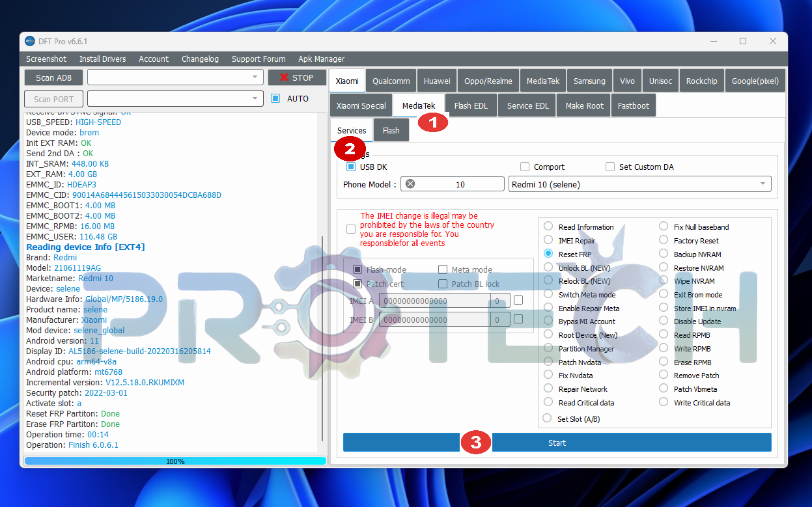The image size is (812, 507).
Task: Open the Account menu
Action: pyautogui.click(x=154, y=59)
